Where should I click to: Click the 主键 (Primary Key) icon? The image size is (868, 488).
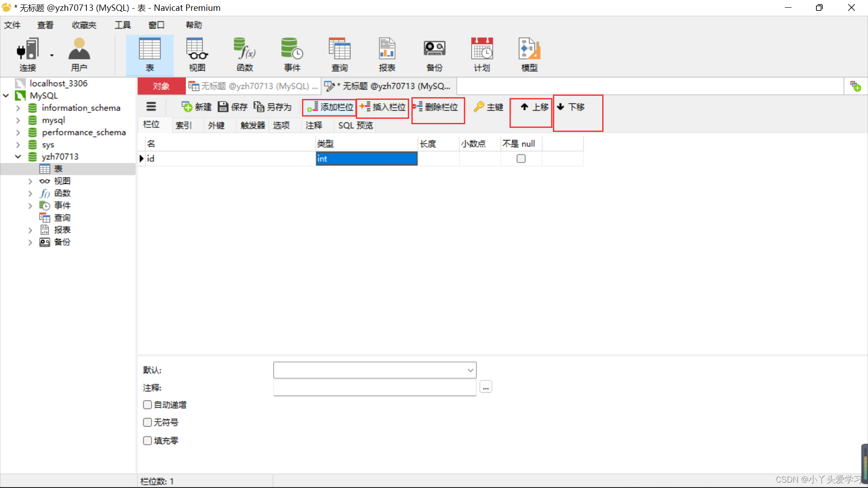tap(488, 107)
